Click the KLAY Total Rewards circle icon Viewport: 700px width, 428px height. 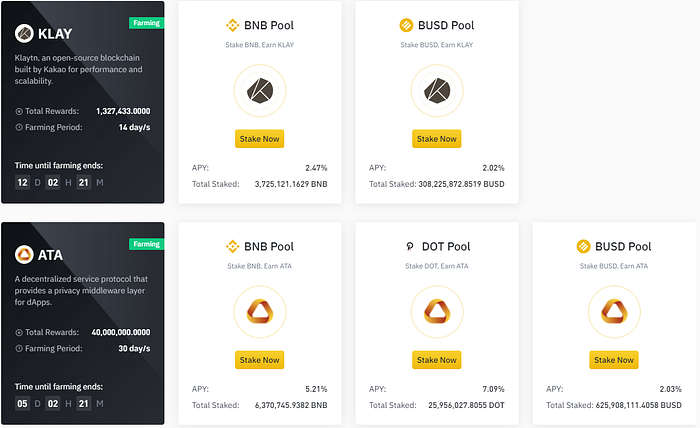coord(19,112)
